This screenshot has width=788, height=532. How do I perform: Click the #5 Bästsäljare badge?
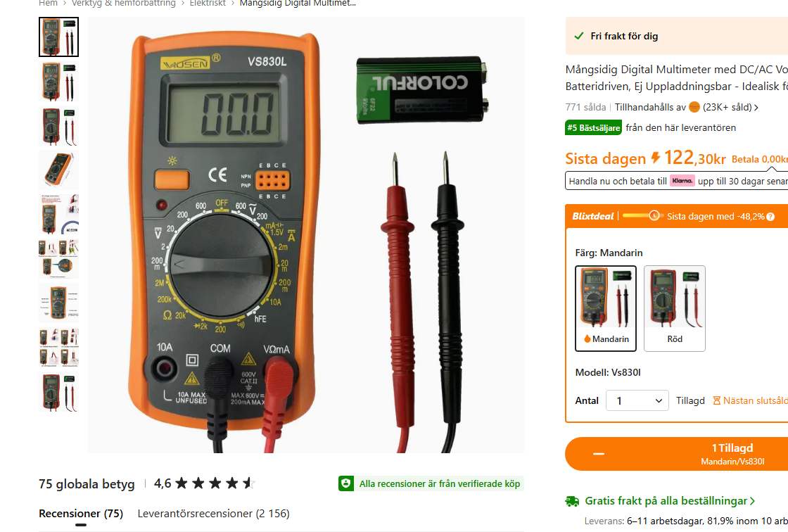[594, 127]
